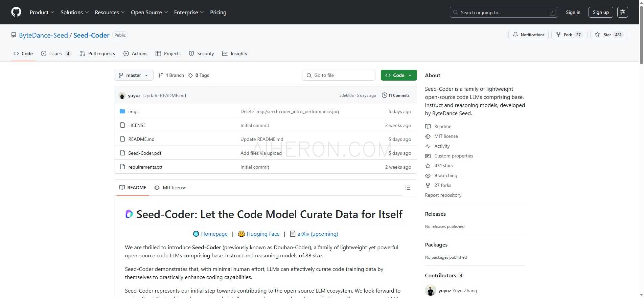Open the README outline icon

pos(408,188)
